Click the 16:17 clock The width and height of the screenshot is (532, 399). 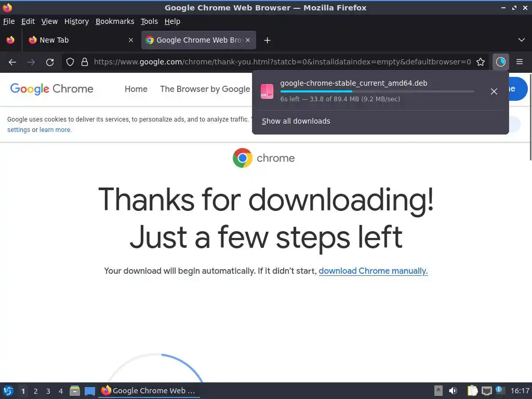click(x=520, y=391)
